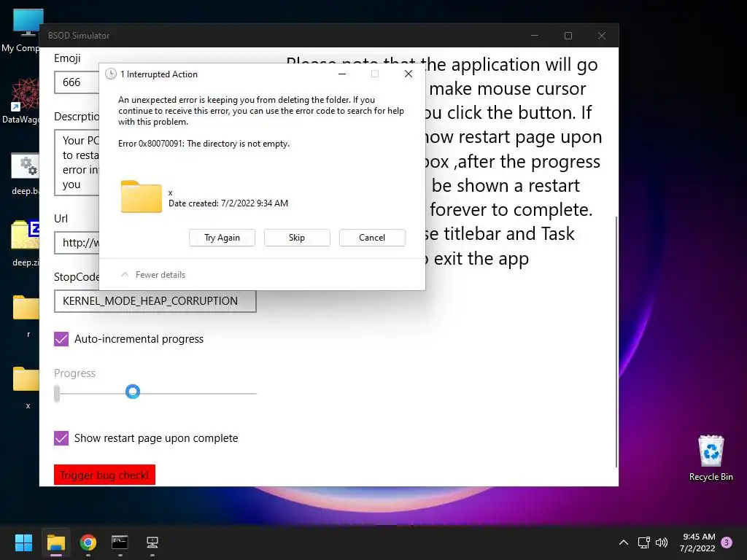Collapse the Fewer details expander
Screen dimensions: 747x560
click(x=153, y=275)
